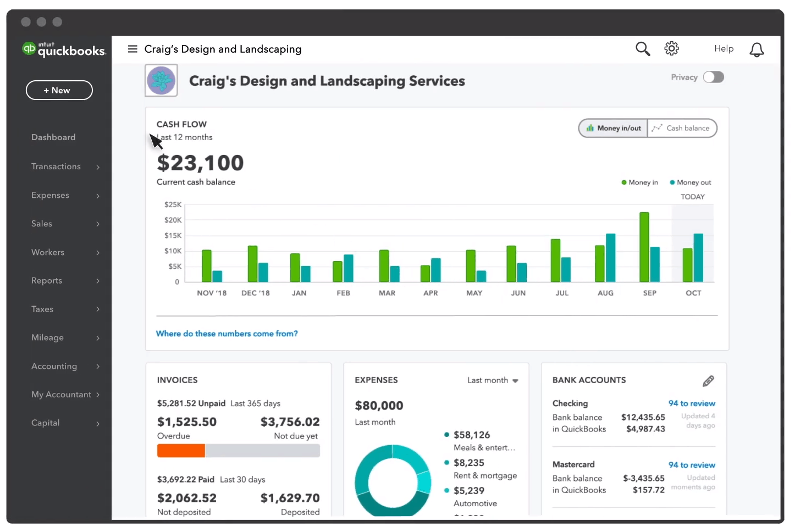The height and width of the screenshot is (532, 795).
Task: Open Mastercard '94 to review' link
Action: click(x=692, y=465)
